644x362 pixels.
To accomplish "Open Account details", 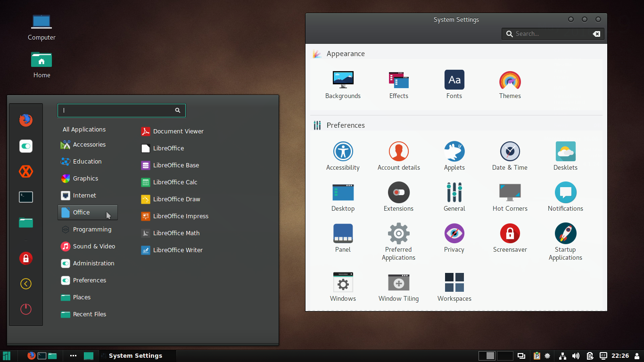I will (x=398, y=156).
